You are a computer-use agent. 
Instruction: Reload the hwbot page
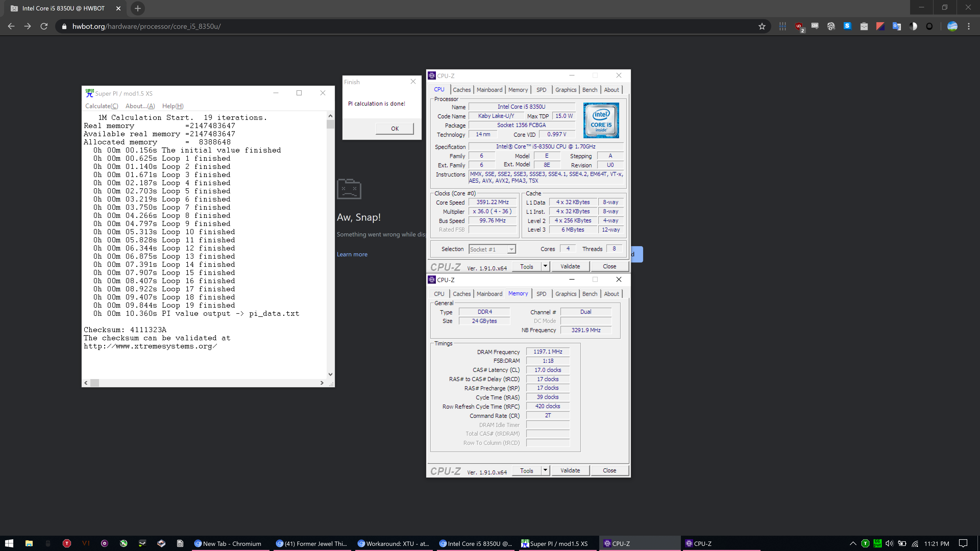point(44,26)
